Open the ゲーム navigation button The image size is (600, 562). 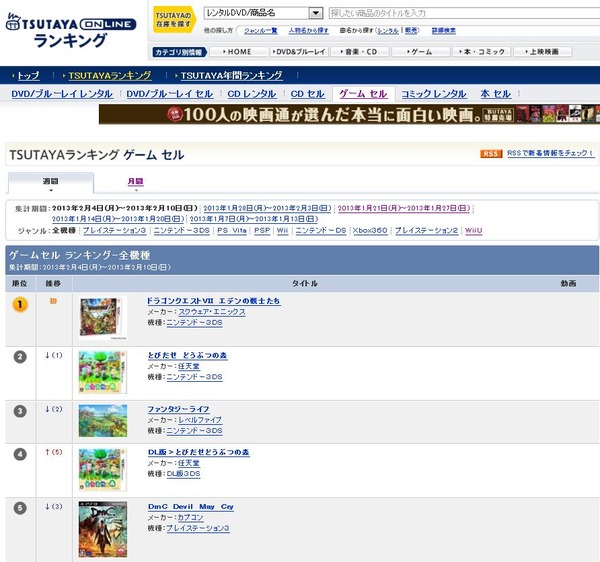421,52
